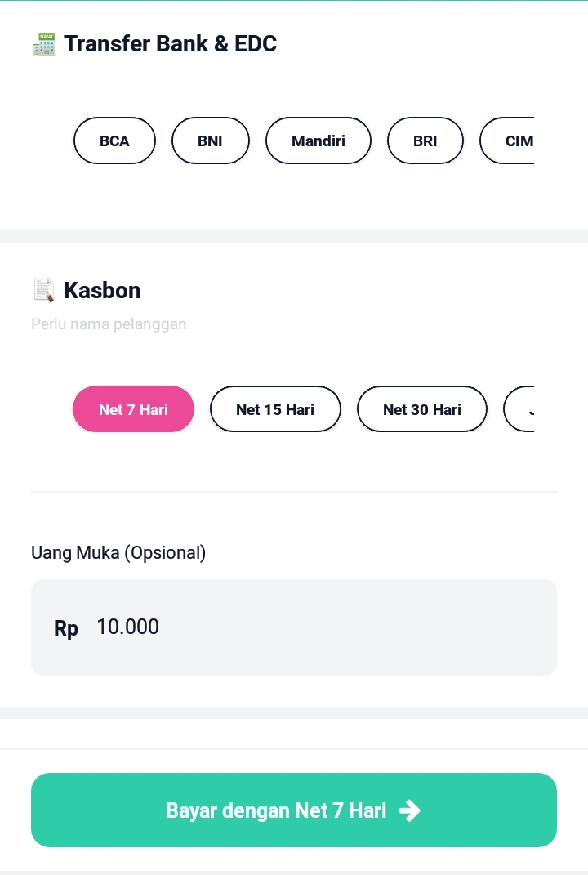588x875 pixels.
Task: Click the arrow icon on pay button
Action: [x=409, y=810]
